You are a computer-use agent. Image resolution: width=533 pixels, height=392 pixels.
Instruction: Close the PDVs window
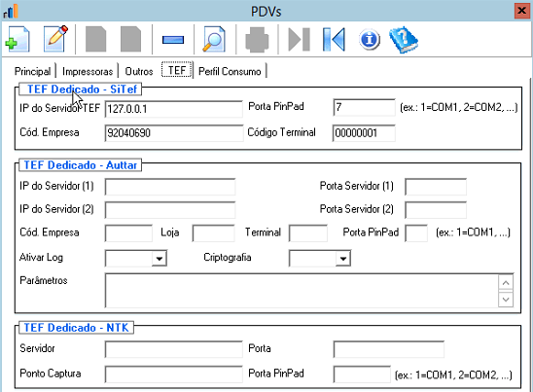point(521,11)
